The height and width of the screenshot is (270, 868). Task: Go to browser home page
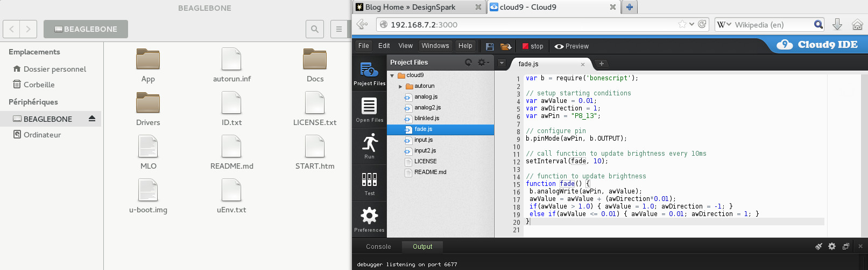[x=857, y=24]
